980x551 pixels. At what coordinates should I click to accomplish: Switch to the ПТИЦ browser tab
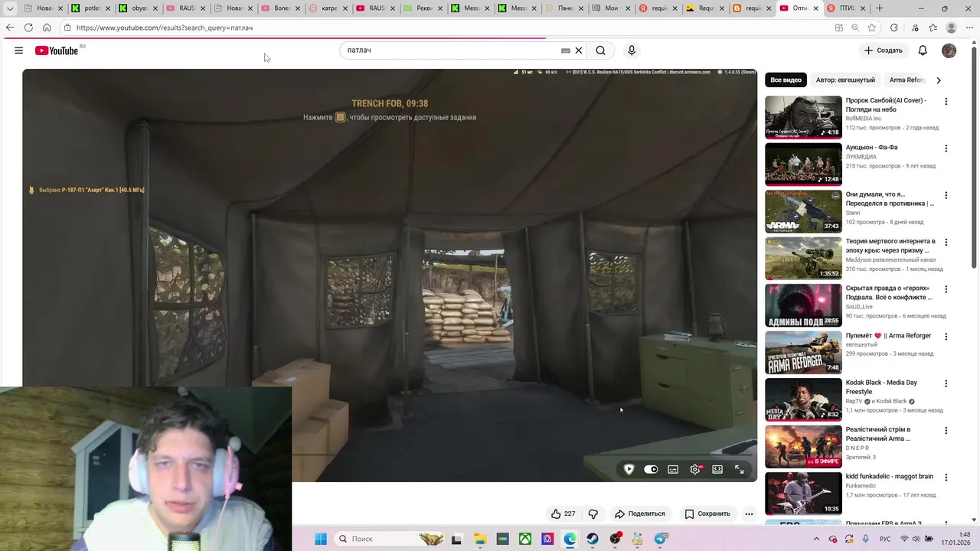(x=846, y=8)
